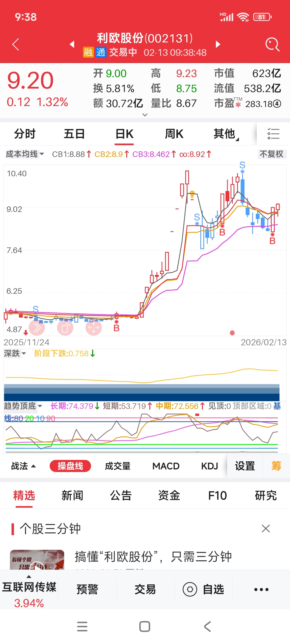
Task: Select the 成交量 indicator
Action: 118,466
